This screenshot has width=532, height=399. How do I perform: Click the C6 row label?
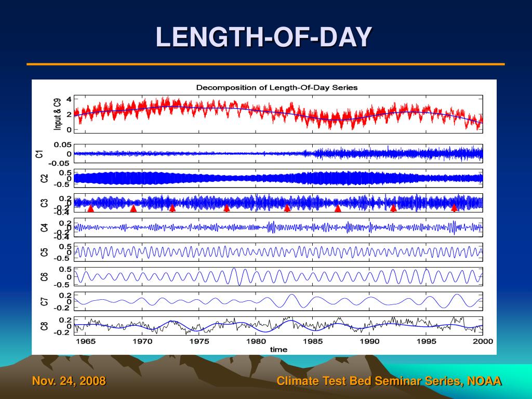click(44, 277)
